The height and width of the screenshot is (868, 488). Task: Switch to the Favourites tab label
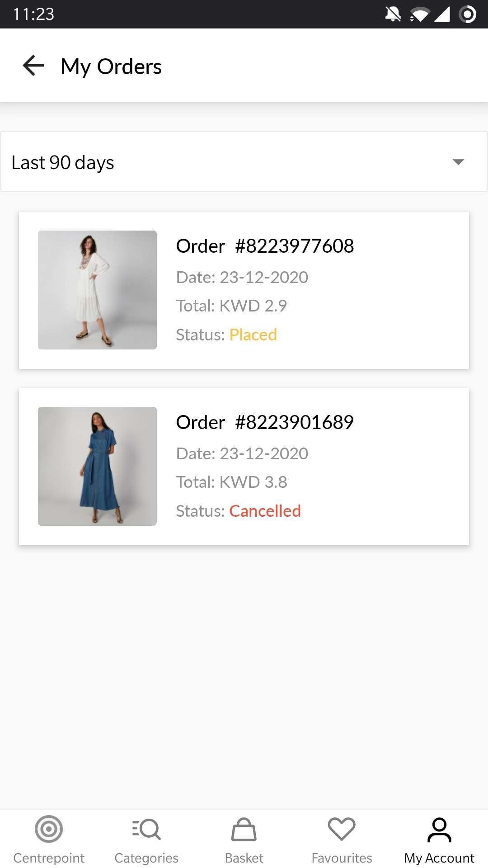342,858
